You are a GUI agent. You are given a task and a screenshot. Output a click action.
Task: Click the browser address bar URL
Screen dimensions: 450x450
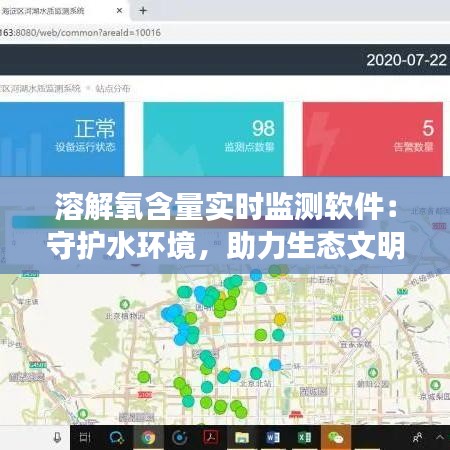(x=80, y=33)
